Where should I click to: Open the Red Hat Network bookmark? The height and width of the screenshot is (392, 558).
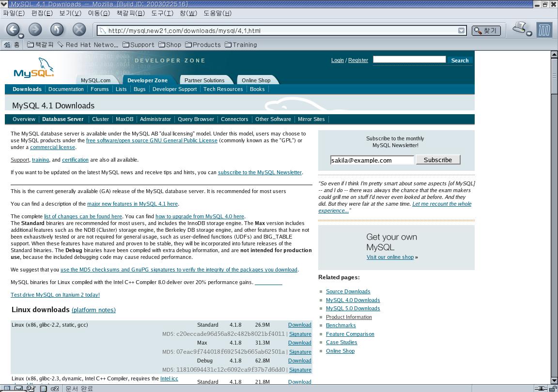pyautogui.click(x=88, y=45)
